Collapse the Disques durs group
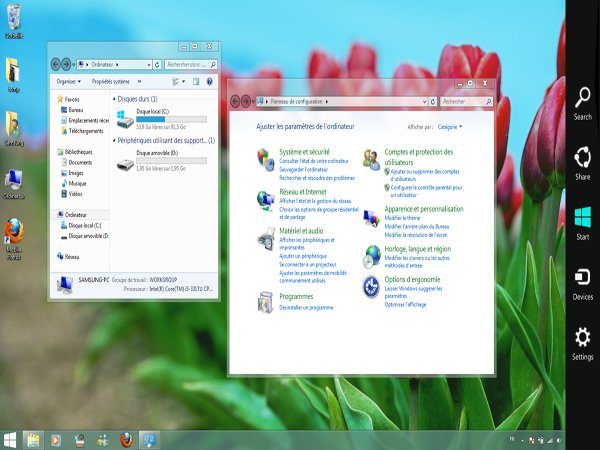Image resolution: width=600 pixels, height=450 pixels. pos(114,99)
